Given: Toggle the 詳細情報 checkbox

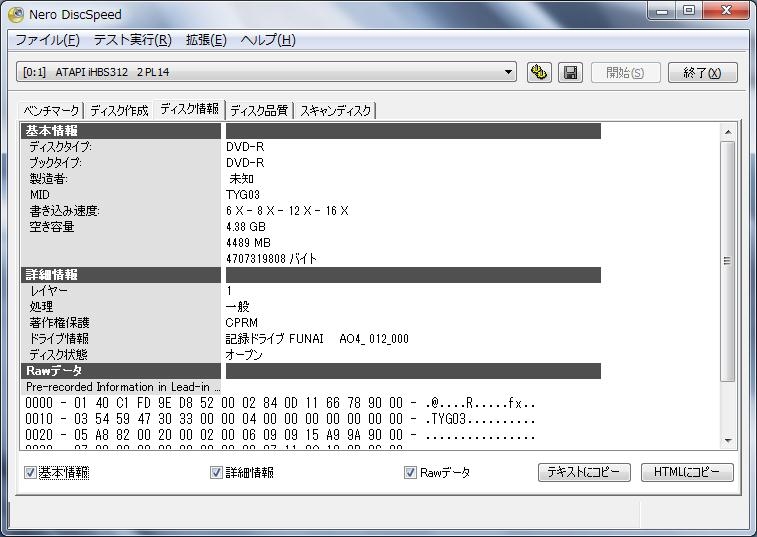Looking at the screenshot, I should (216, 472).
